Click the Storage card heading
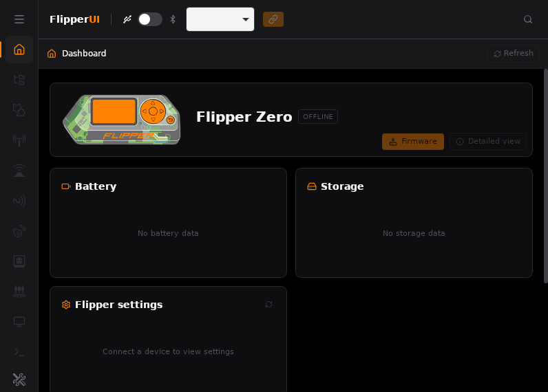 pyautogui.click(x=342, y=186)
